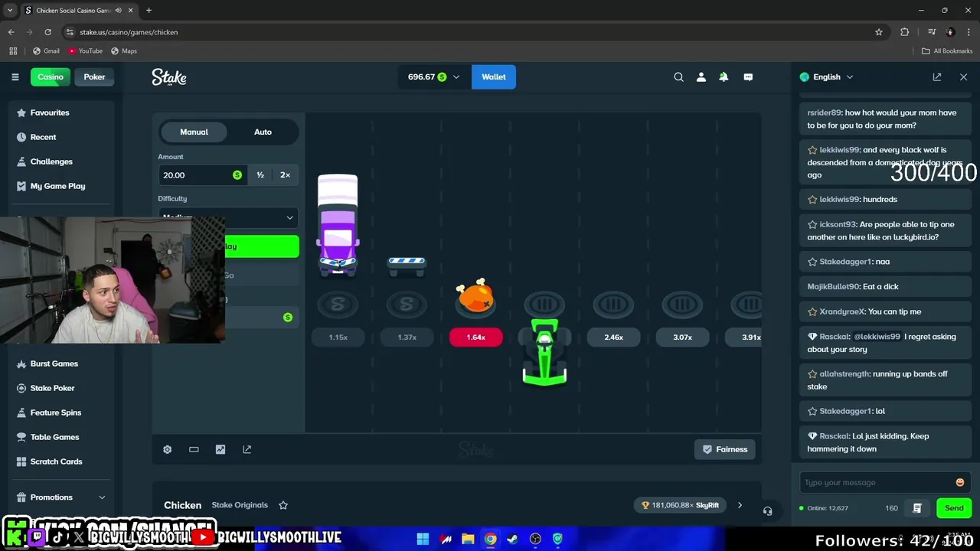Open the YouTube bookmark
Image resolution: width=980 pixels, height=551 pixels.
point(85,51)
